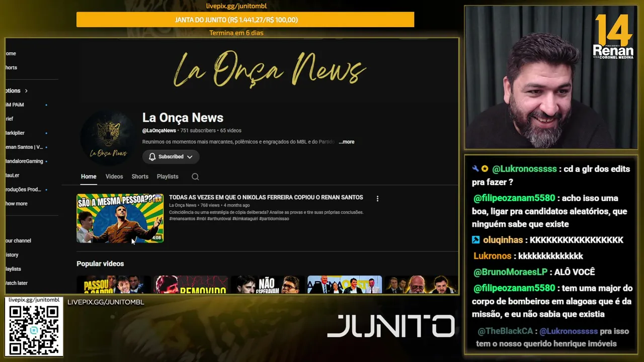Open Shorts in the YouTube sidebar
The height and width of the screenshot is (362, 644).
tap(11, 67)
